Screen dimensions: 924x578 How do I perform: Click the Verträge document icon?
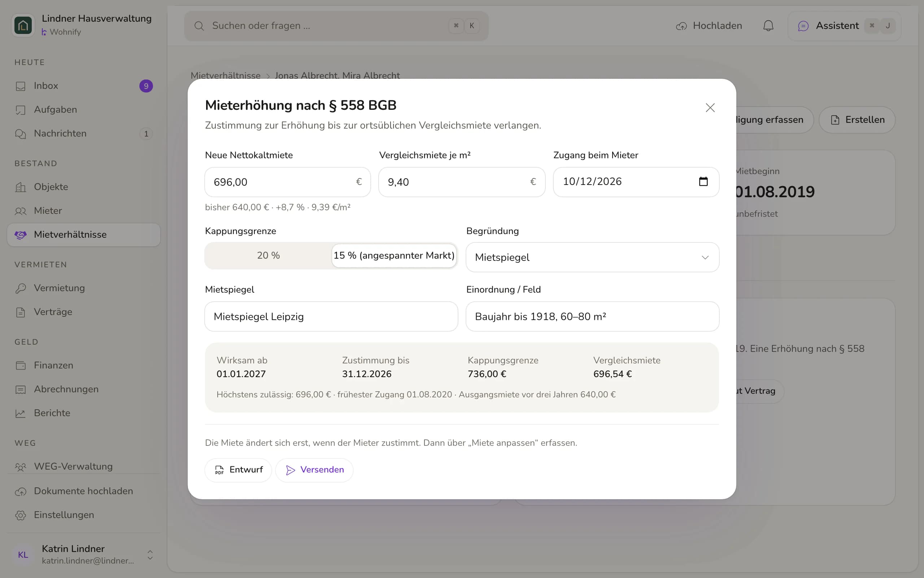coord(21,312)
